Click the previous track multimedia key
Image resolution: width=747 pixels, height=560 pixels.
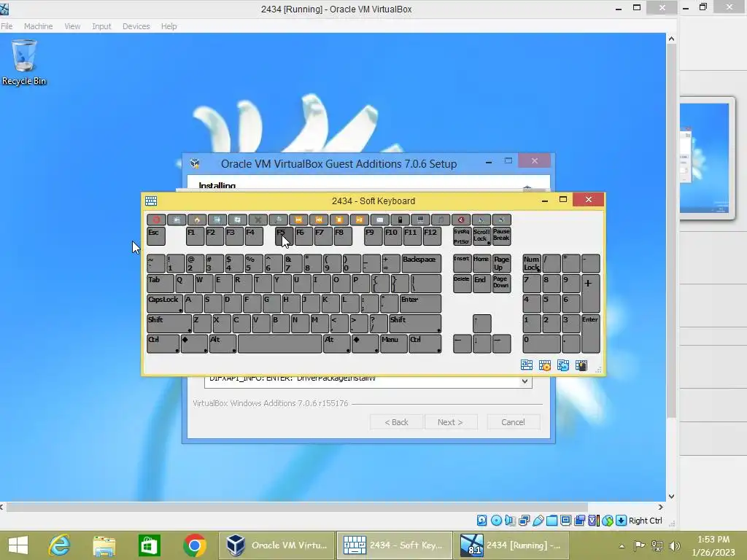(319, 219)
